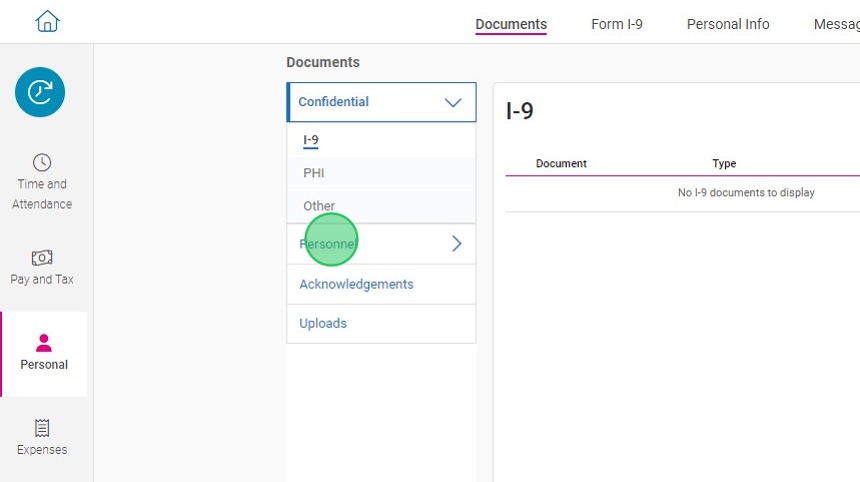Expand the Personnel section arrow
Viewport: 860px width, 482px height.
(x=457, y=244)
